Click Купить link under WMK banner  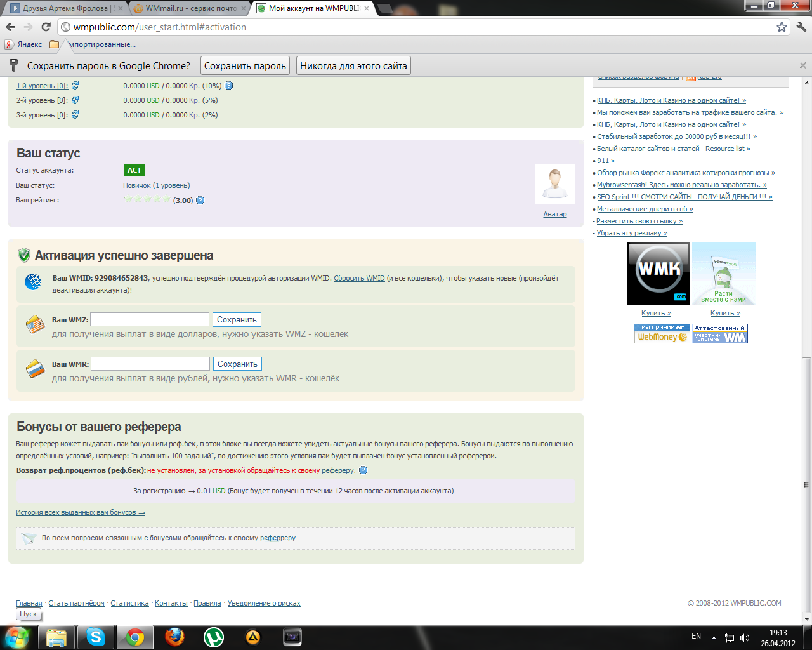pos(656,313)
